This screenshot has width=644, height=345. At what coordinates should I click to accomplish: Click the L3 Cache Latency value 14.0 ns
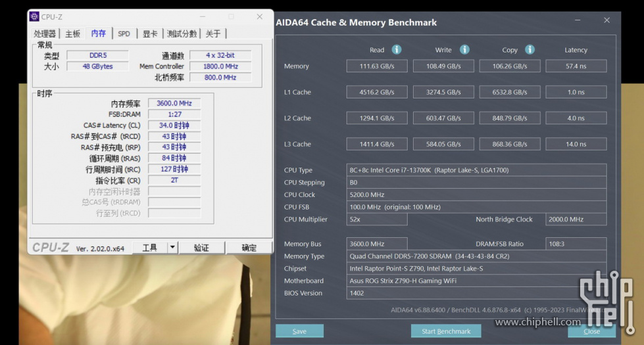[576, 144]
